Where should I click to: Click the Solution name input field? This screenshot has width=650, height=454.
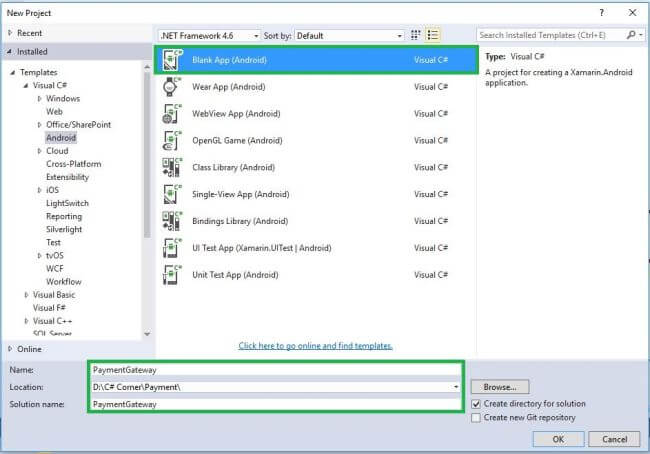click(276, 404)
